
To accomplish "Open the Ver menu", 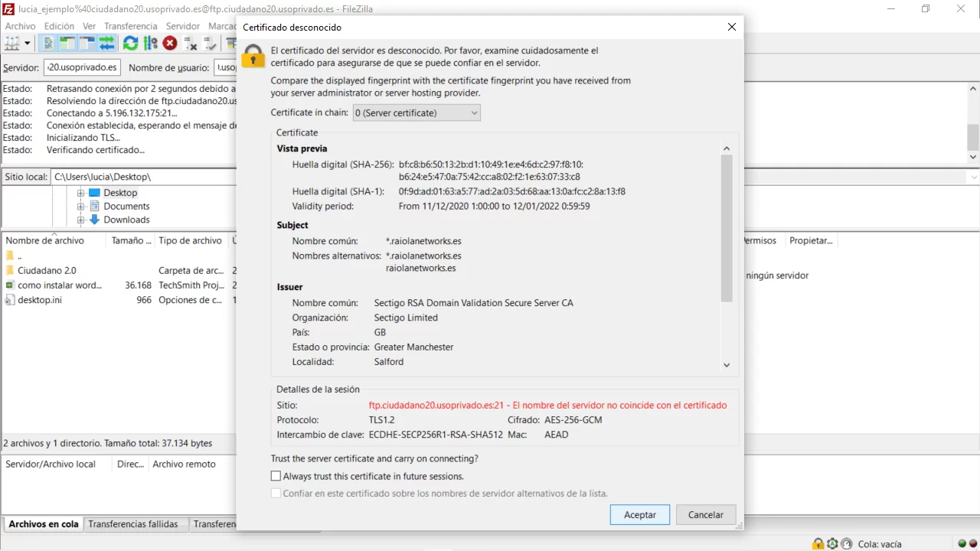I will click(x=90, y=26).
